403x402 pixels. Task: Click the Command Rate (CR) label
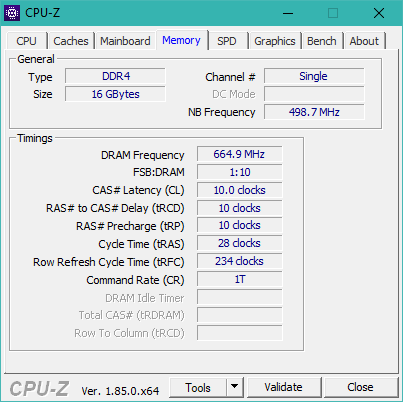pyautogui.click(x=135, y=280)
